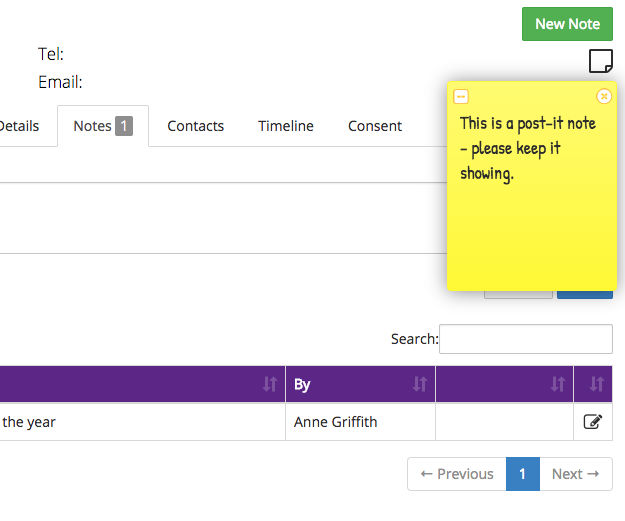Screen dimensions: 625x521
Task: Select the Consent tab
Action: click(x=375, y=126)
